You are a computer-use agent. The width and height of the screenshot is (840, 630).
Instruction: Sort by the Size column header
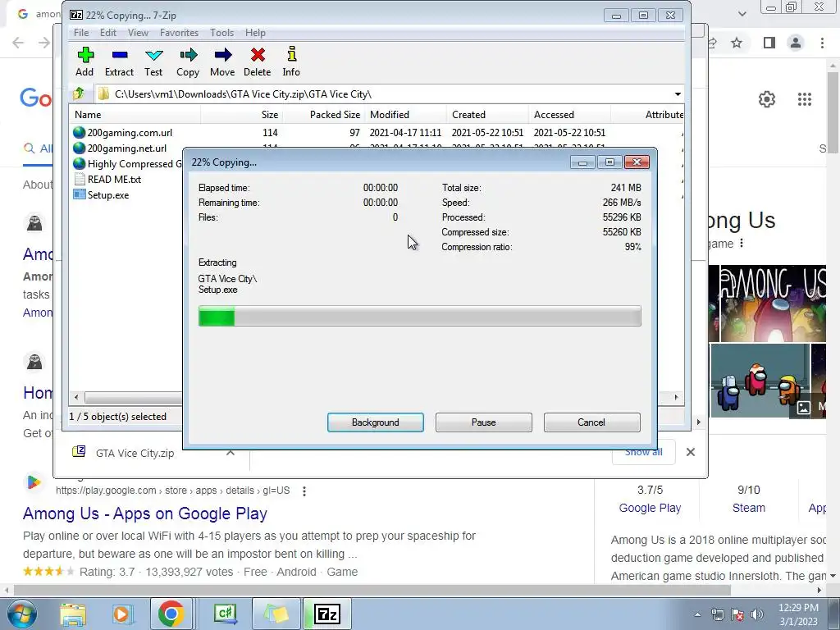[x=242, y=115]
